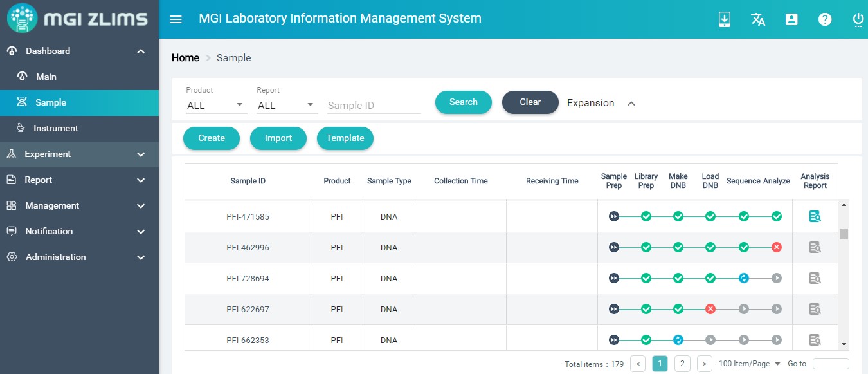Click the power logout icon
The image size is (868, 374).
858,19
